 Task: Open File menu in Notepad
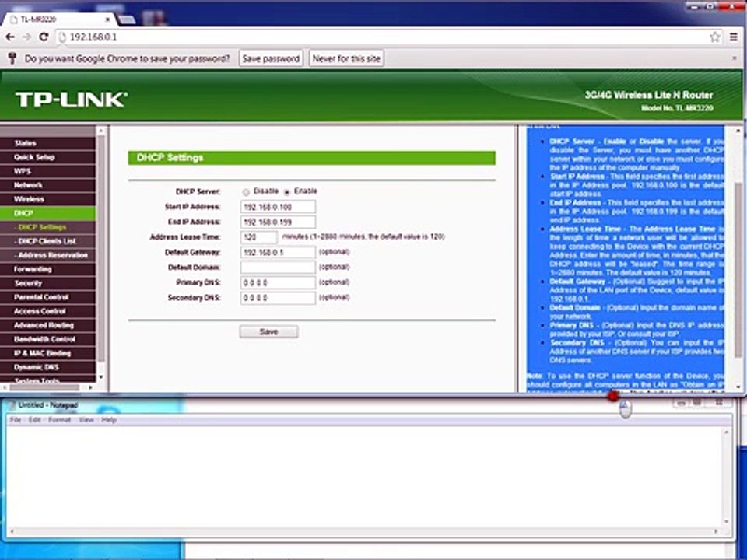click(16, 420)
